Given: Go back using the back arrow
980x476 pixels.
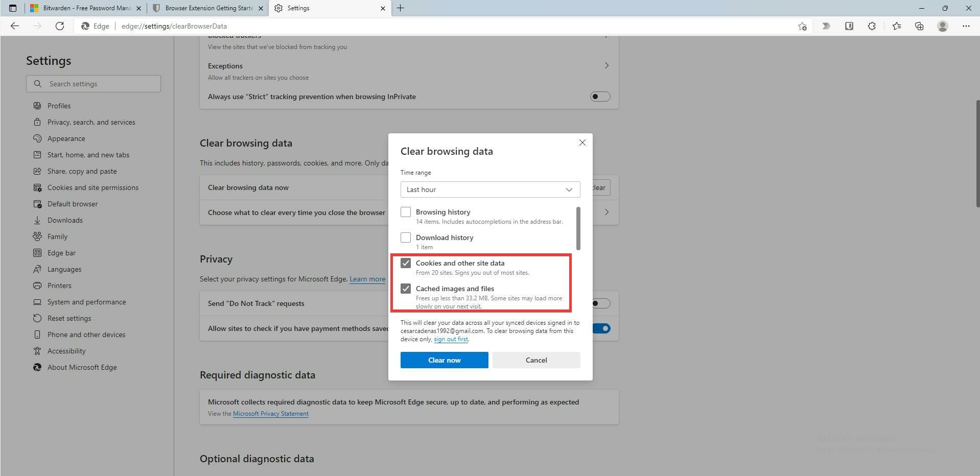Looking at the screenshot, I should click(15, 26).
